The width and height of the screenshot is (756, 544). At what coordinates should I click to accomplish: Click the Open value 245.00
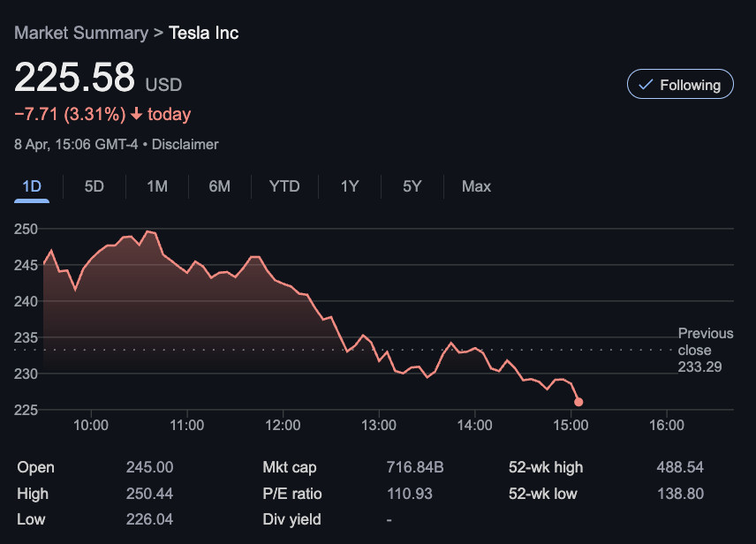(149, 467)
